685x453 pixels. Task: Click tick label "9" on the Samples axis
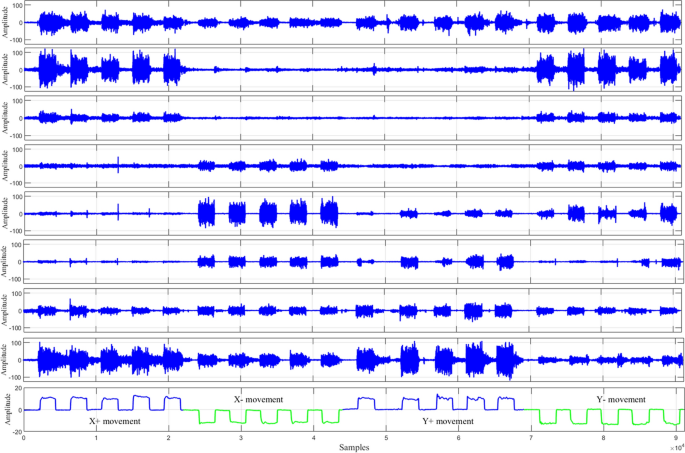point(676,438)
